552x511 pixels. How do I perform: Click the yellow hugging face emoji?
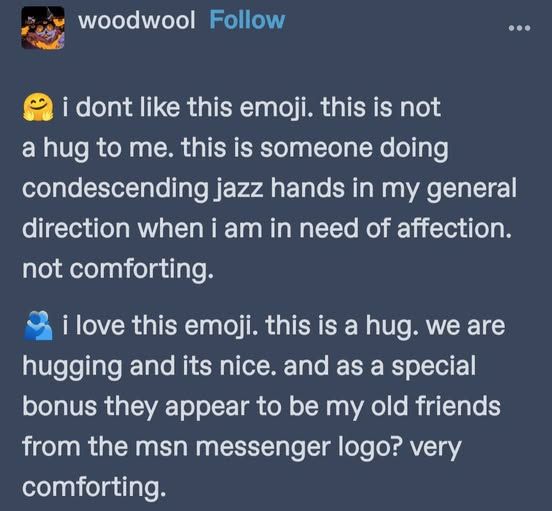[38, 108]
